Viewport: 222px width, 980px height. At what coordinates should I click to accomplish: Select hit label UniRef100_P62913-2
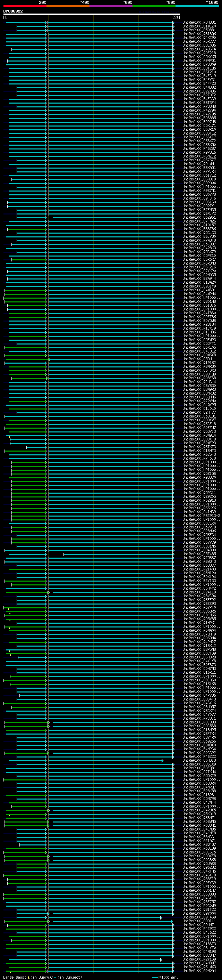pos(202,516)
